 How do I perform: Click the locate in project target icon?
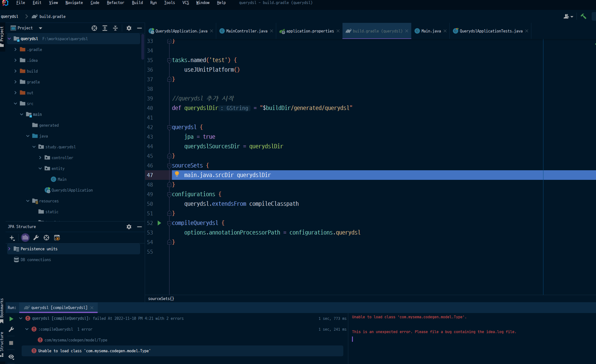[94, 28]
